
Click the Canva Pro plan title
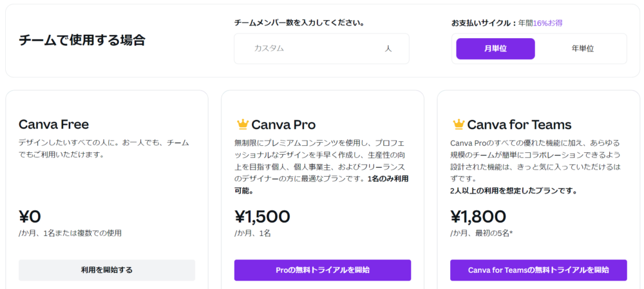tap(283, 125)
